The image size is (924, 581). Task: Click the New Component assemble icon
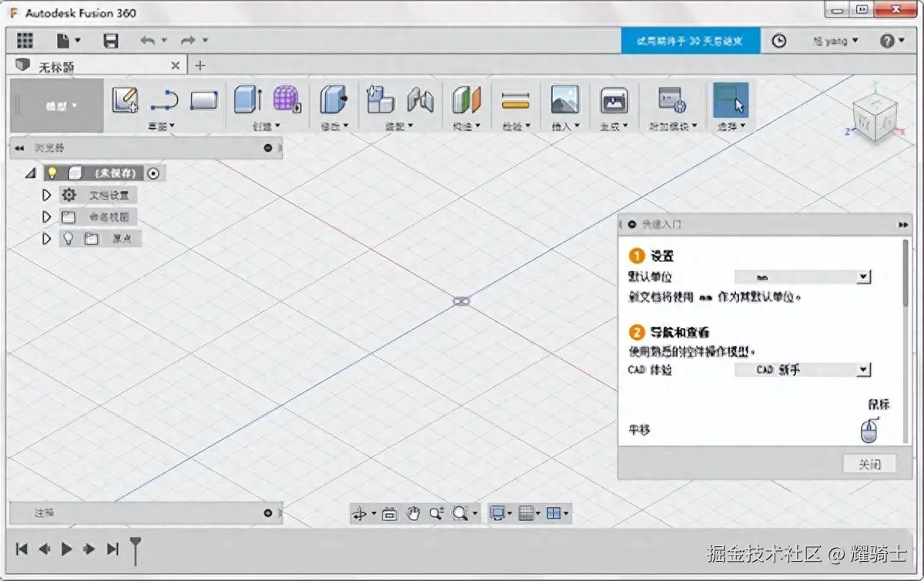tap(380, 100)
